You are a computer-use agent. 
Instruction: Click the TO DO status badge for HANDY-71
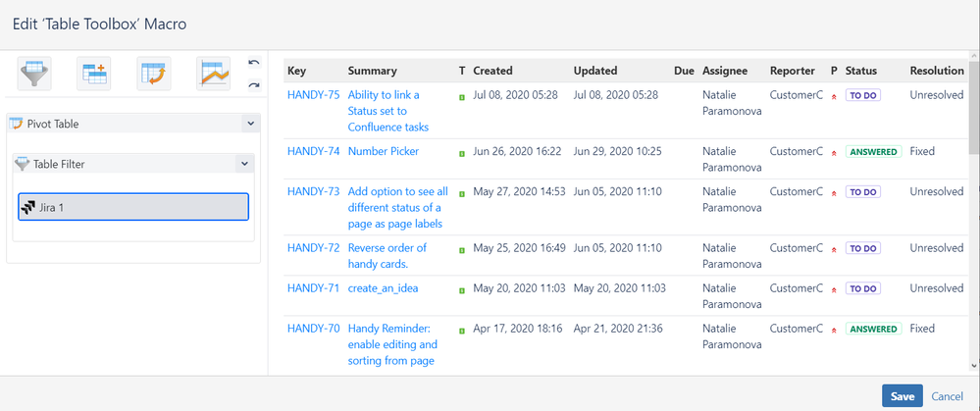point(863,288)
